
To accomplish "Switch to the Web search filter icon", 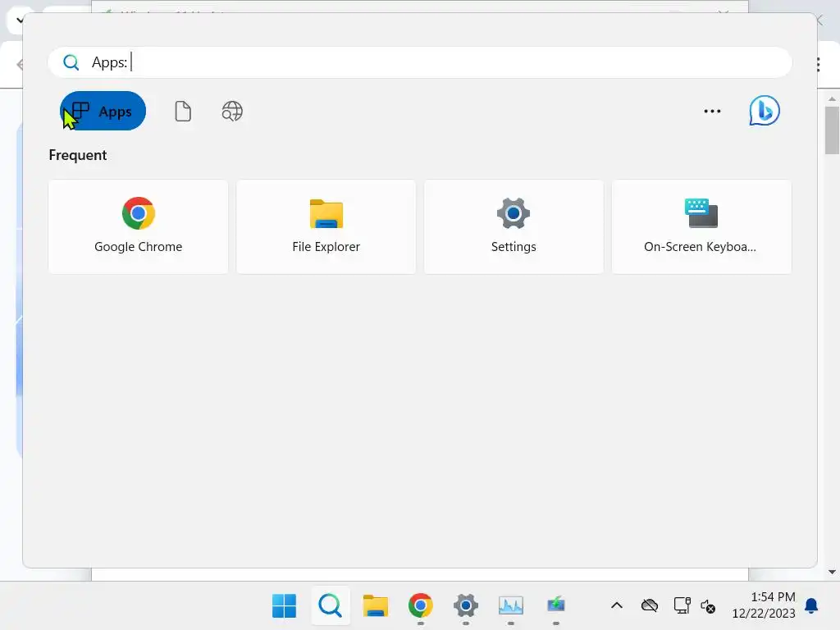I will [232, 111].
